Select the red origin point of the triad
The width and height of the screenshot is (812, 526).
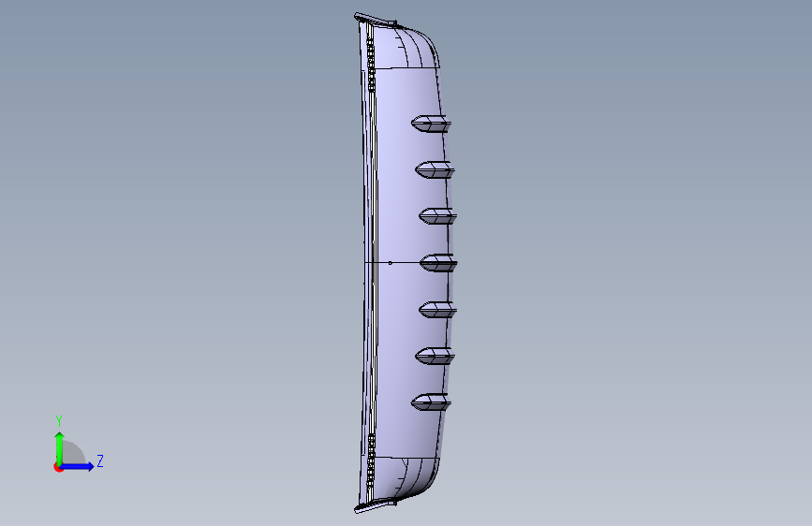click(58, 467)
